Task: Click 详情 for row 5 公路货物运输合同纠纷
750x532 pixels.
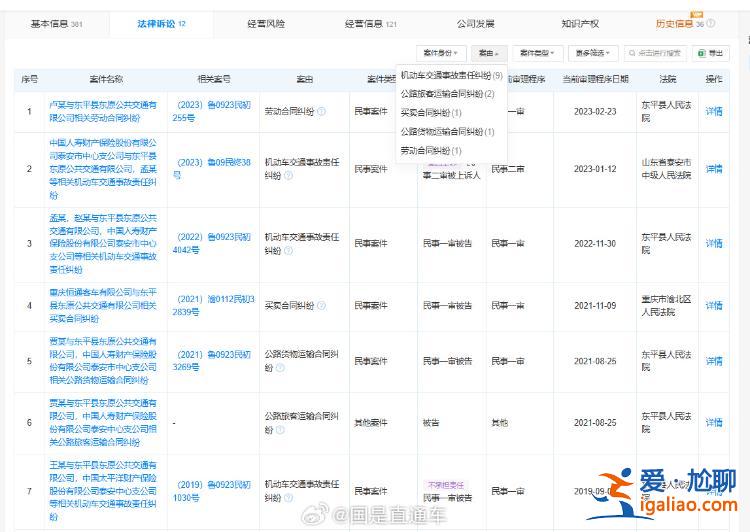Action: point(714,361)
